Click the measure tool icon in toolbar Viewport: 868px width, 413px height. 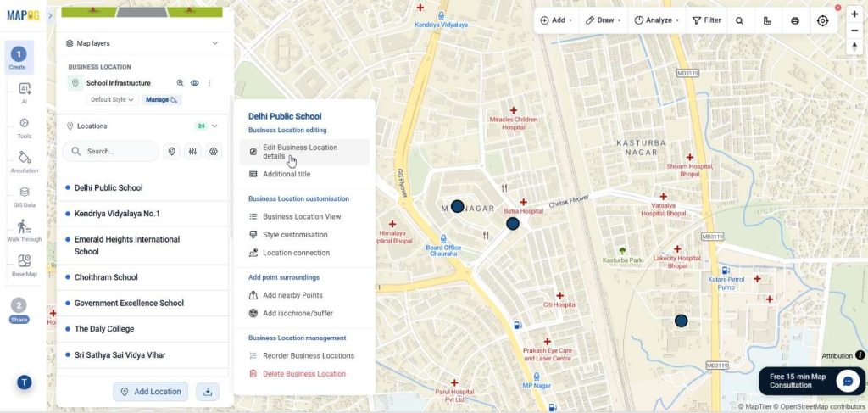pos(767,20)
